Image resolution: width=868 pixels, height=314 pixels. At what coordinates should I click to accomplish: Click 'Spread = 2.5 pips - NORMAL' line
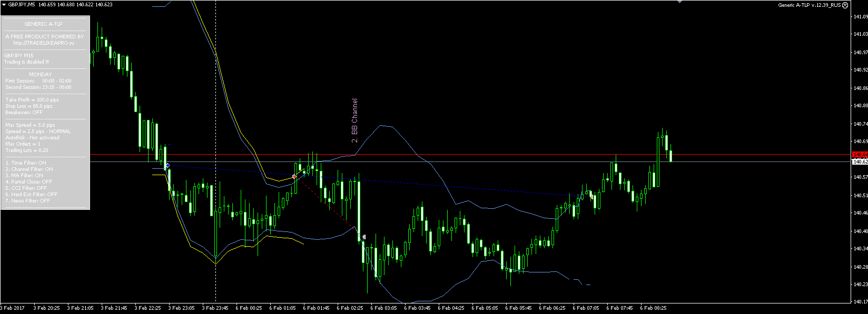(38, 131)
